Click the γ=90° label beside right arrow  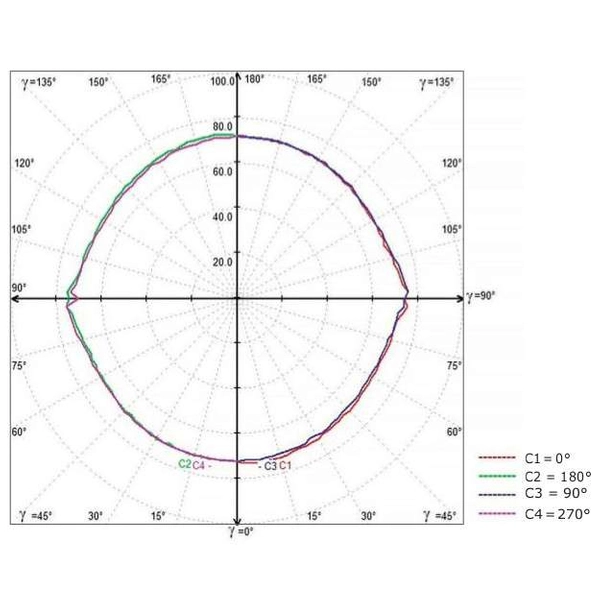(x=480, y=297)
